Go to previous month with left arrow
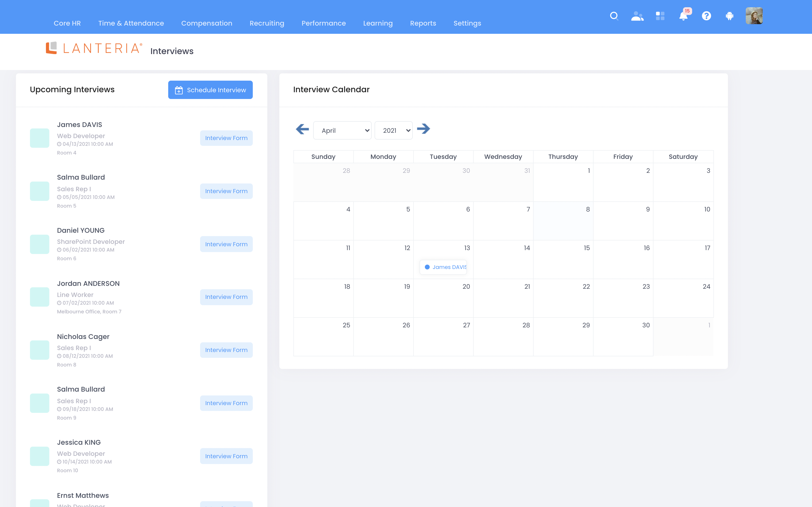This screenshot has height=507, width=812. (x=302, y=129)
